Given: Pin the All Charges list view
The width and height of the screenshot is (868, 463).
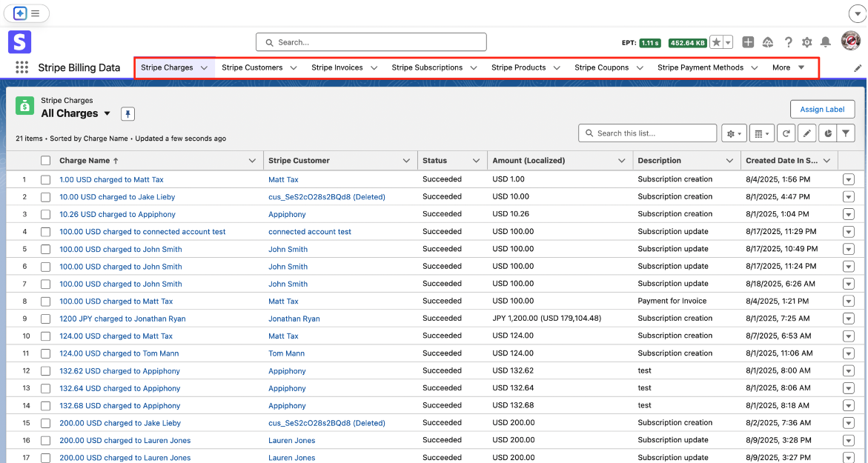Looking at the screenshot, I should [128, 114].
